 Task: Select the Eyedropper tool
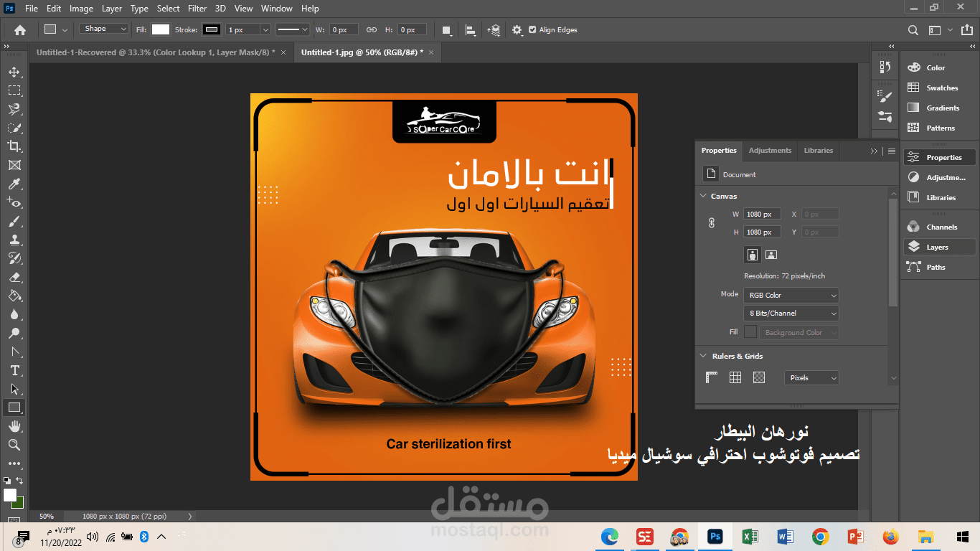click(x=14, y=184)
